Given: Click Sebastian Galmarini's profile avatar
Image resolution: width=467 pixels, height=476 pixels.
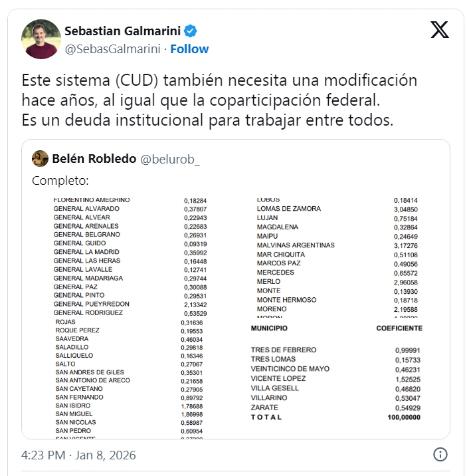Looking at the screenshot, I should coord(42,39).
